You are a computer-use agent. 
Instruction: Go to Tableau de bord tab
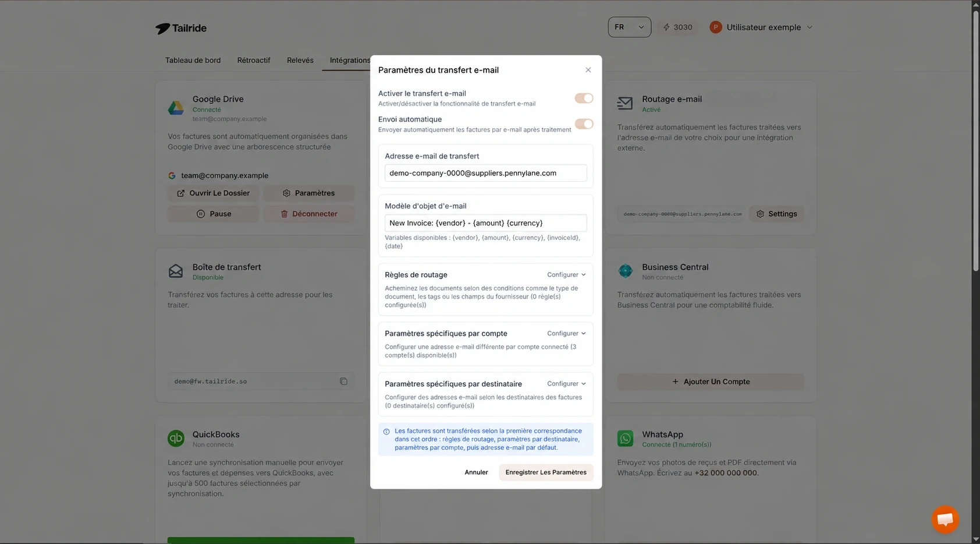[193, 61]
